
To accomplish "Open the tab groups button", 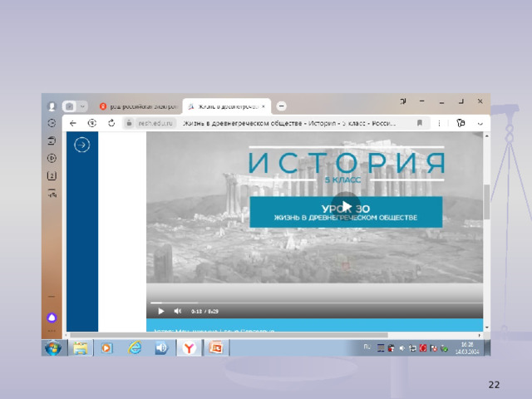I will click(x=70, y=106).
